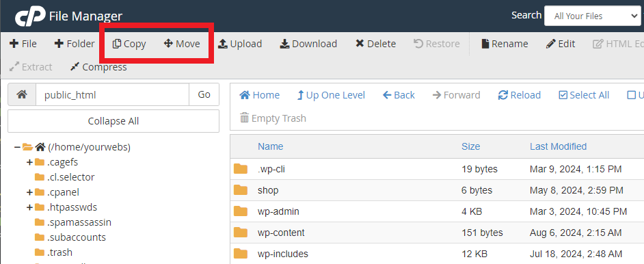Click the Collapse All button

[113, 121]
